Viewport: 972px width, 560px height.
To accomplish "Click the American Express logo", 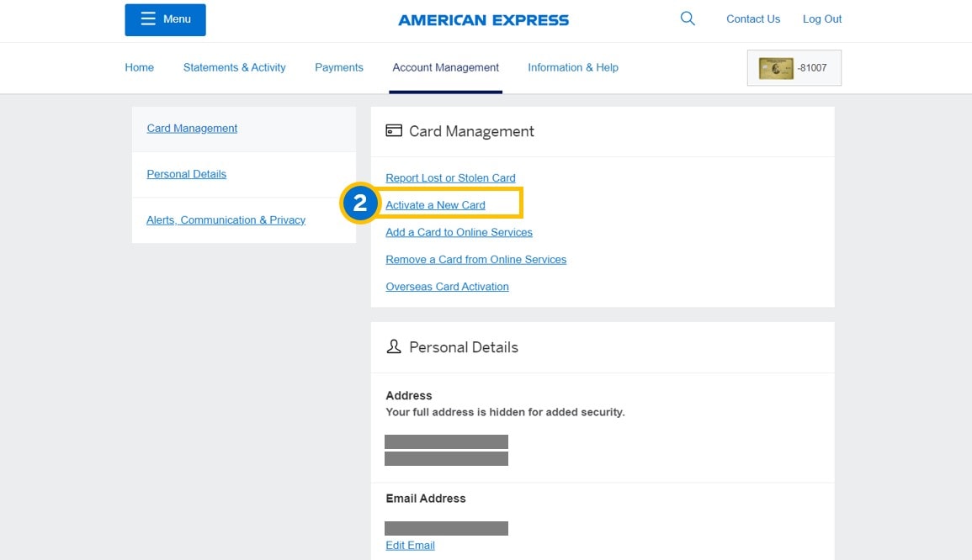I will (x=483, y=19).
